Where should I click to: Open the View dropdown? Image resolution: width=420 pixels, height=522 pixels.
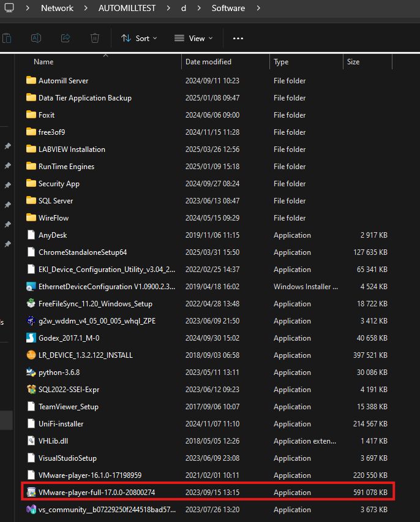(193, 39)
